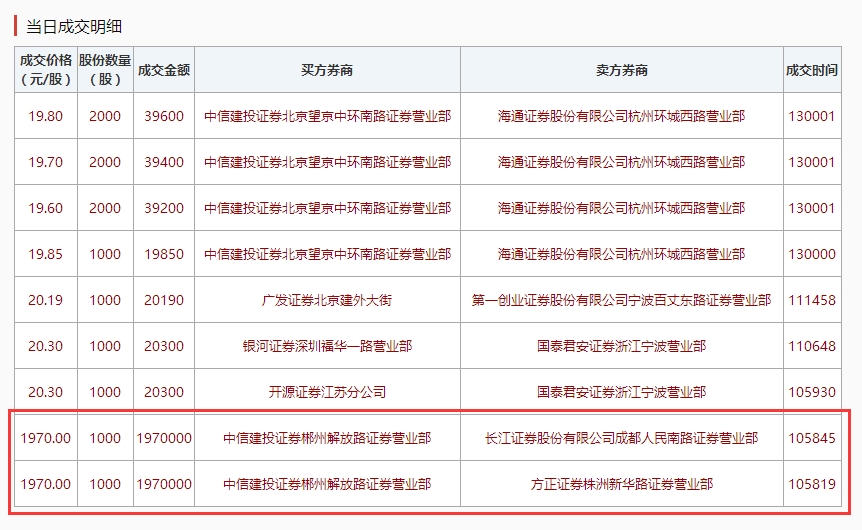This screenshot has height=530, width=862.
Task: Click price 20.30 in the 银河证券 row
Action: point(46,346)
